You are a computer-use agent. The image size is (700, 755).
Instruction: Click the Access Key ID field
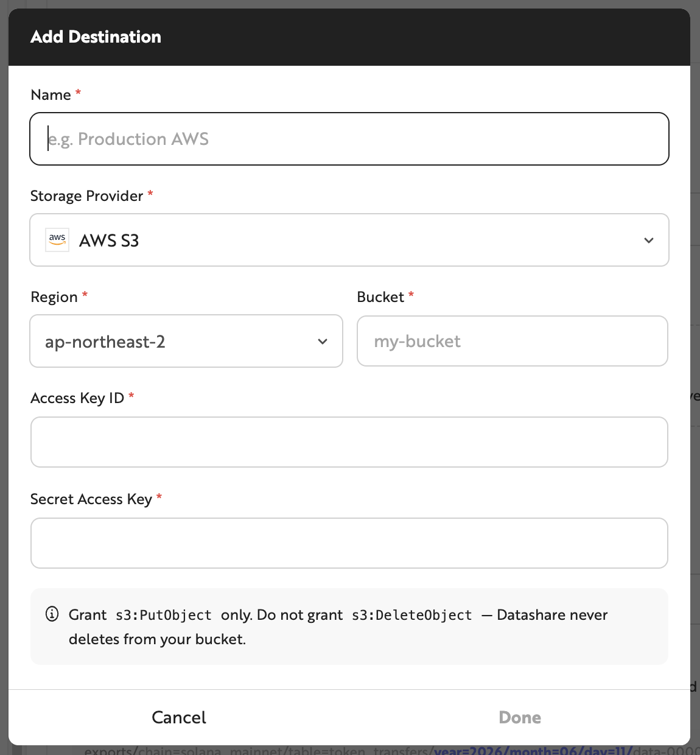pyautogui.click(x=349, y=442)
